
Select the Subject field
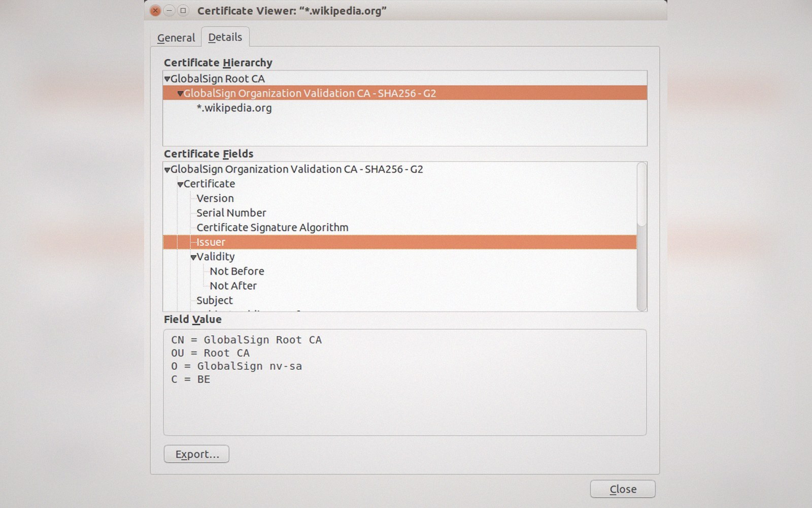[x=215, y=300]
